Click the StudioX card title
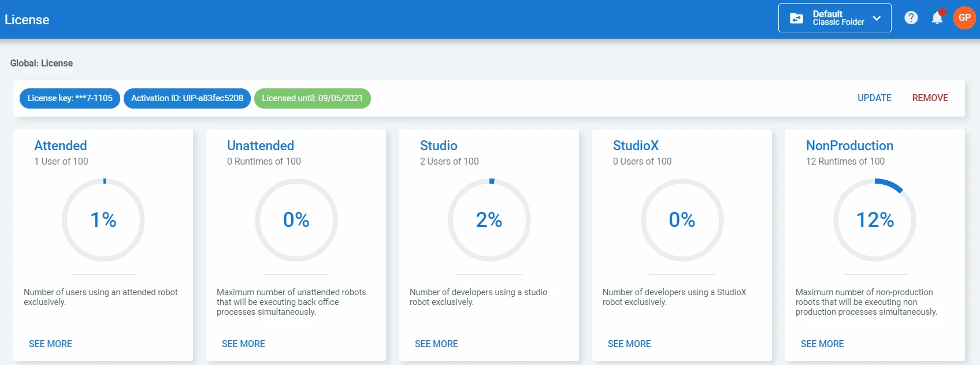The height and width of the screenshot is (365, 980). (636, 146)
